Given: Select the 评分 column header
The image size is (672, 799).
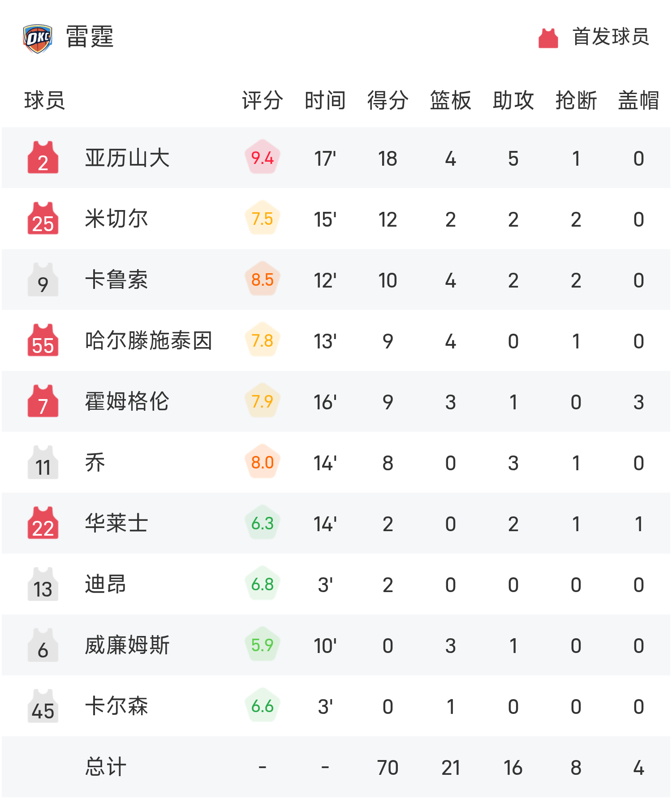Looking at the screenshot, I should point(262,100).
